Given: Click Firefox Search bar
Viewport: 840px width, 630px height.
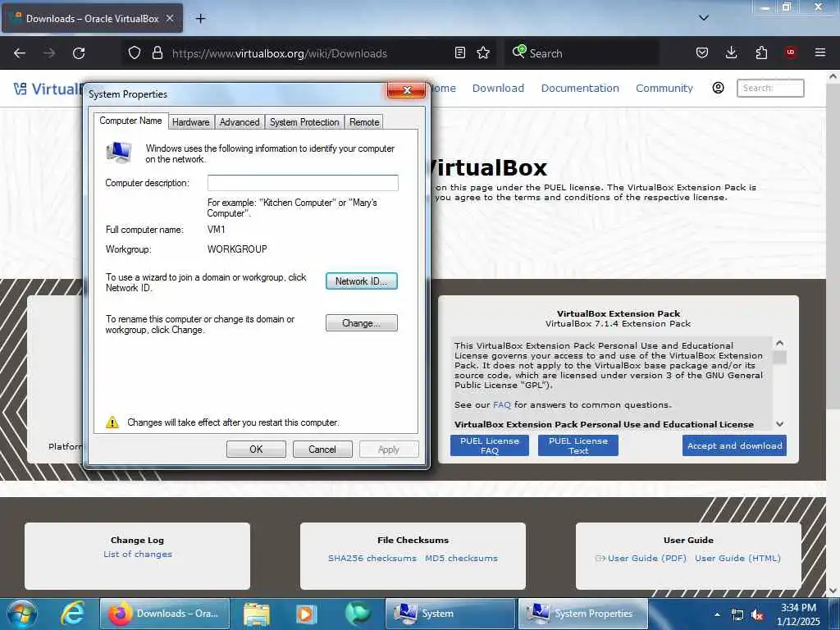Looking at the screenshot, I should (582, 53).
